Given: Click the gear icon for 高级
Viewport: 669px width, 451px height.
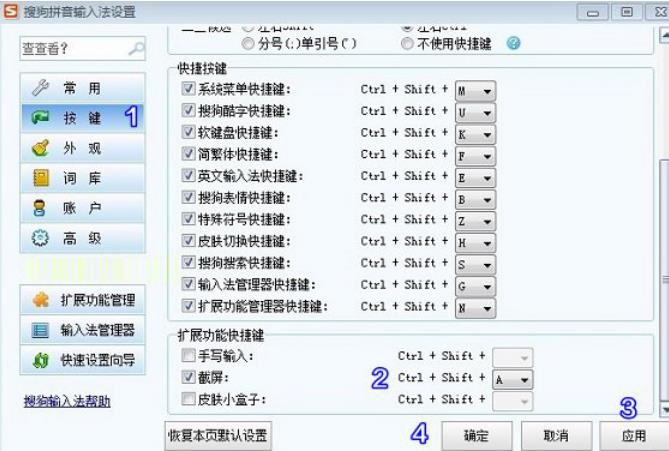Looking at the screenshot, I should click(x=40, y=238).
